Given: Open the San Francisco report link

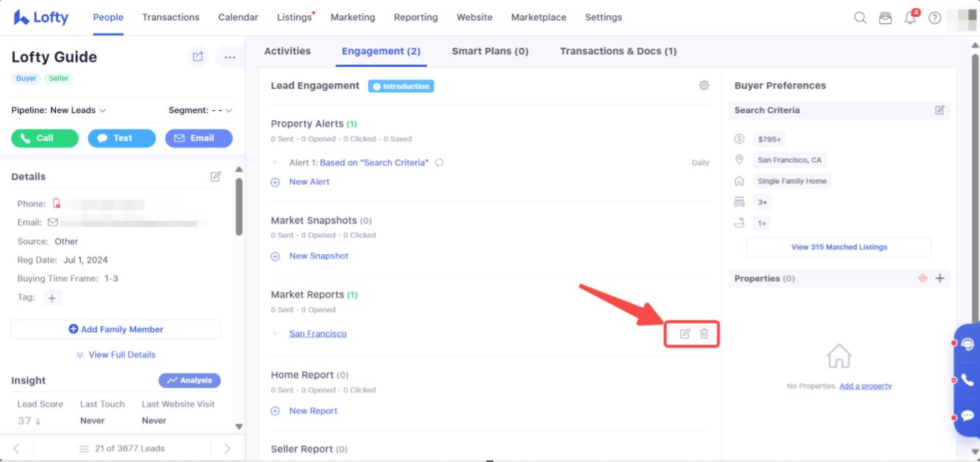Looking at the screenshot, I should 318,333.
